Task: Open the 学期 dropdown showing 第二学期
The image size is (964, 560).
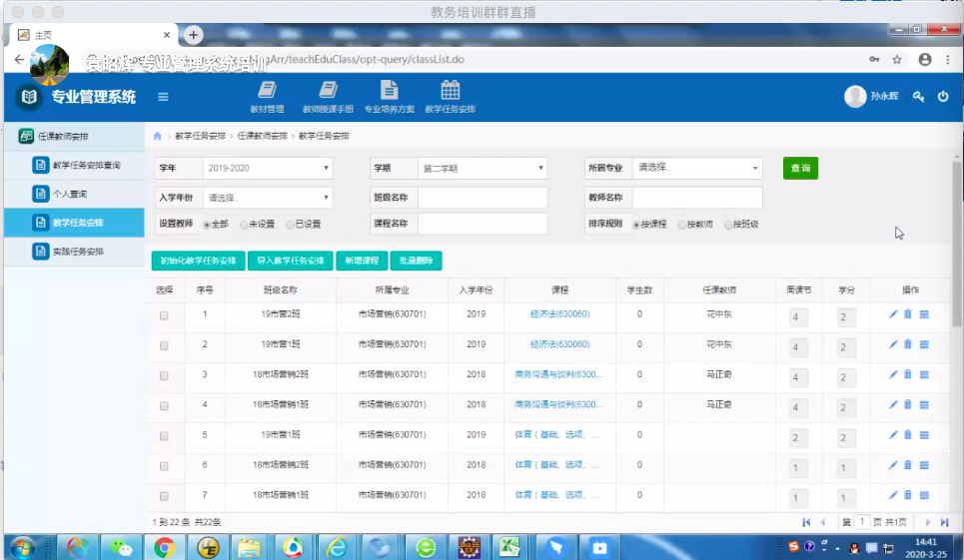Action: (x=482, y=169)
